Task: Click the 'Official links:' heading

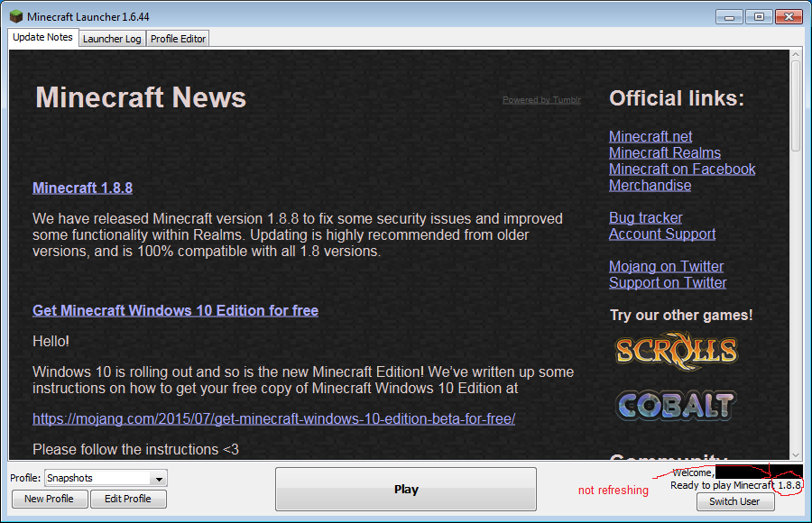Action: (677, 98)
